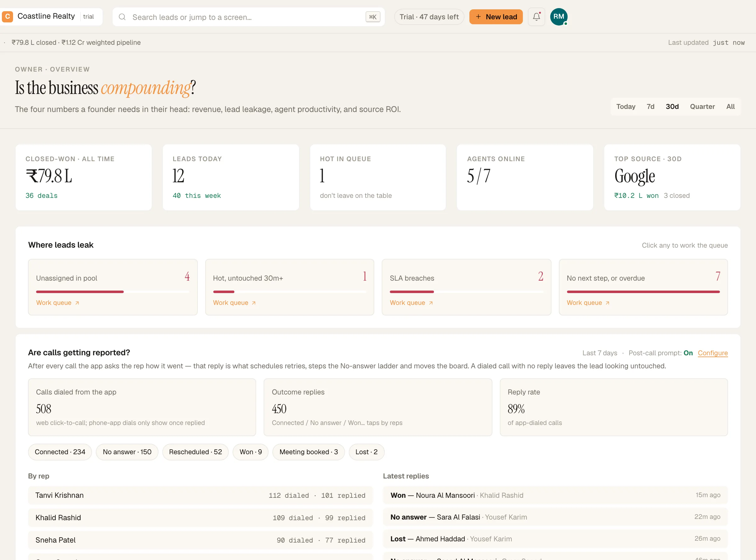Open Work queue link for No next step
Screen dimensions: 756x560
coord(588,303)
